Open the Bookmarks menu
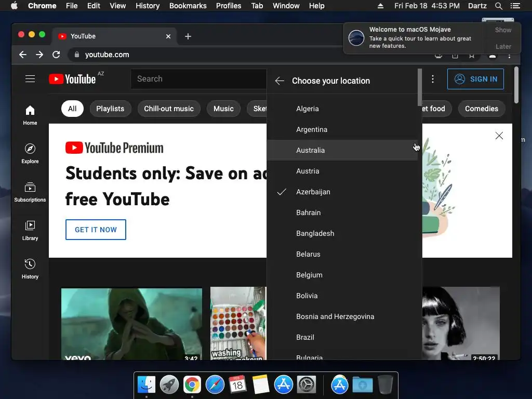This screenshot has height=399, width=532. (x=188, y=6)
